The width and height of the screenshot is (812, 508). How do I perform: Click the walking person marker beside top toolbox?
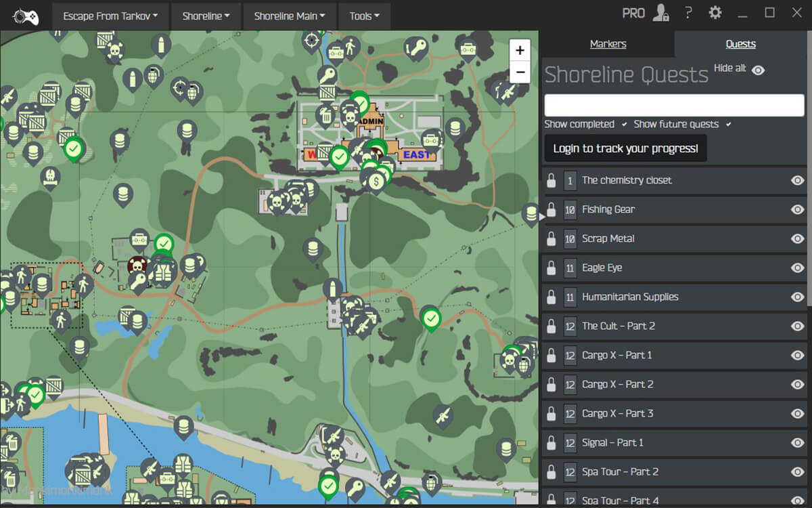click(x=351, y=47)
